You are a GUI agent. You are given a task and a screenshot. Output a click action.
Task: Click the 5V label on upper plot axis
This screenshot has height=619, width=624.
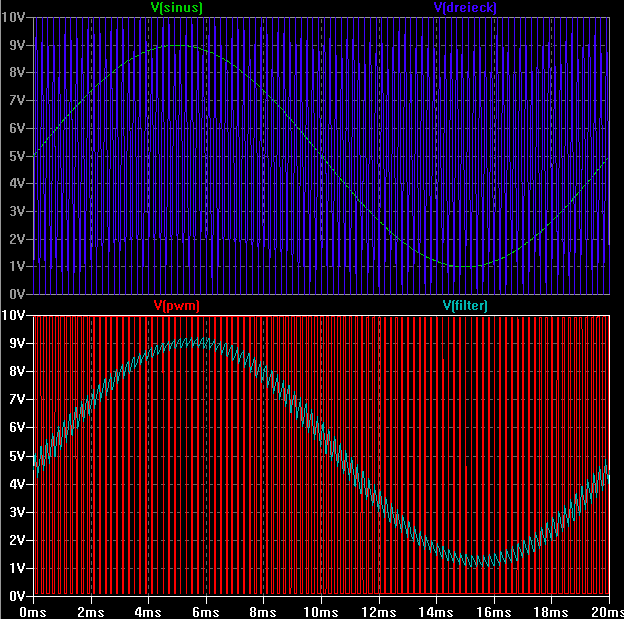[x=17, y=156]
